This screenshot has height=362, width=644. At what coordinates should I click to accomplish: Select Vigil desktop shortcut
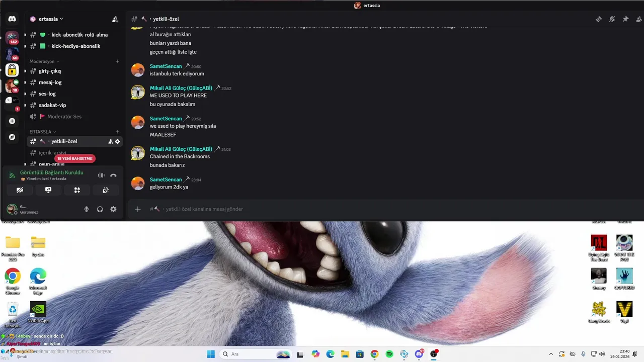coord(624,312)
